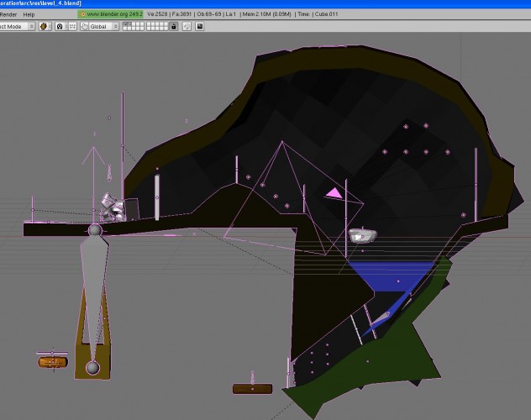The height and width of the screenshot is (420, 531).
Task: Click the Fa:3891 face count text
Action: click(181, 14)
